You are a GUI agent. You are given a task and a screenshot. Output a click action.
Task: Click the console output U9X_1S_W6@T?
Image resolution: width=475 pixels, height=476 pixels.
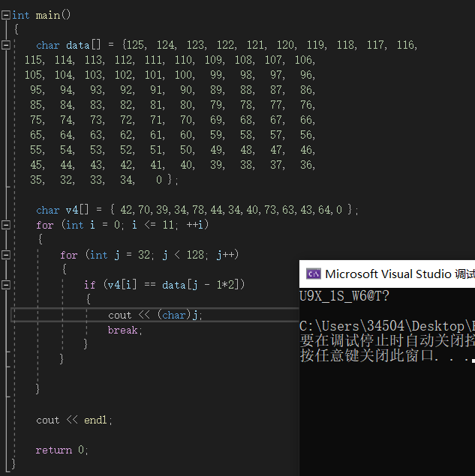click(x=344, y=296)
